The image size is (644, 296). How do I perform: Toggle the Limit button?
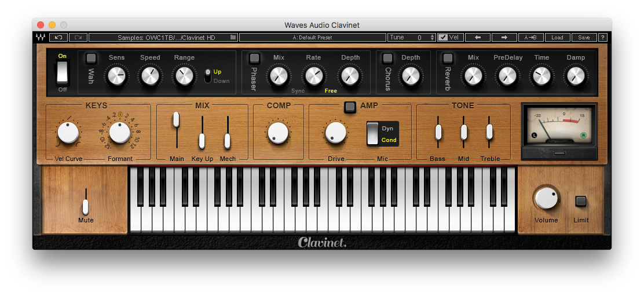point(580,201)
